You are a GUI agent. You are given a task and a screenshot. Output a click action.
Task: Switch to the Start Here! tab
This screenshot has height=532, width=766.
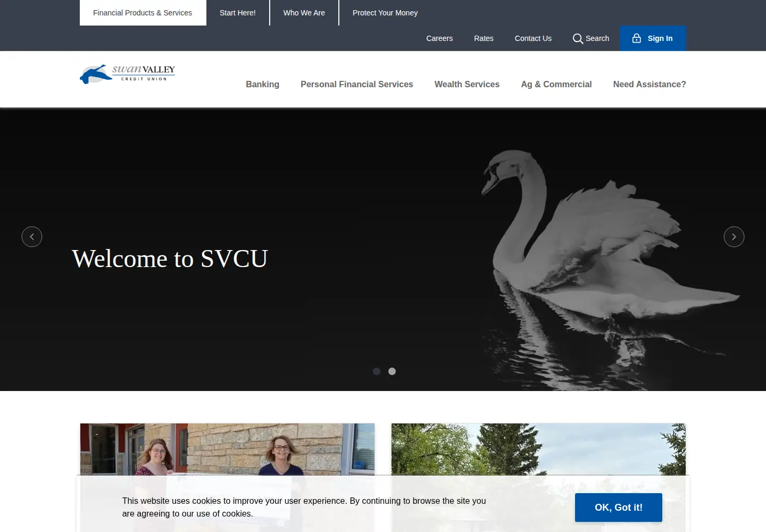tap(238, 13)
